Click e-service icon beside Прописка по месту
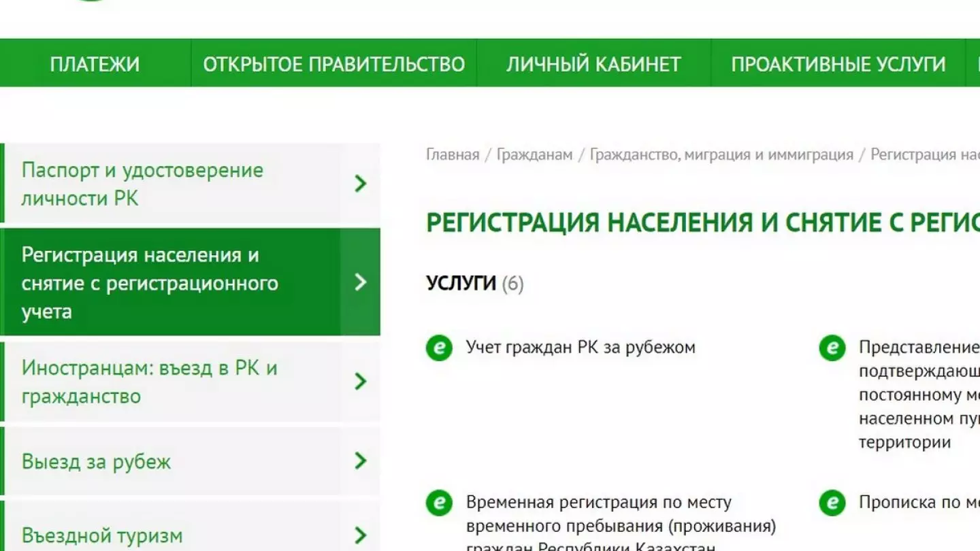This screenshot has width=980, height=551. click(832, 503)
